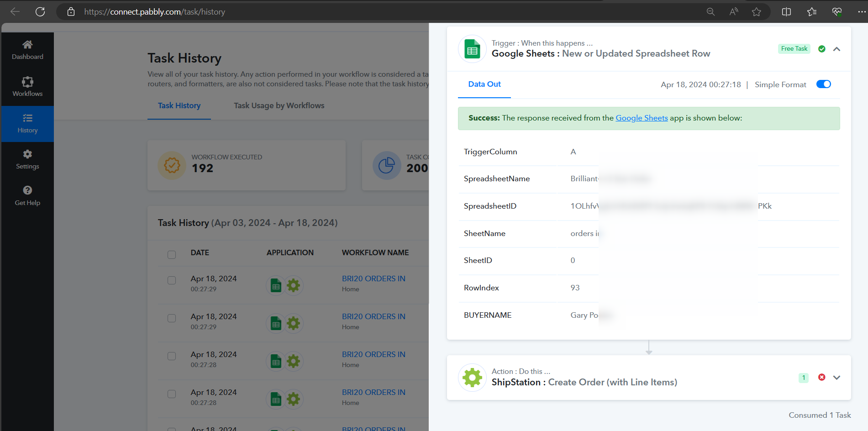The image size is (868, 431).
Task: Open Workflows in the sidebar
Action: [x=27, y=87]
